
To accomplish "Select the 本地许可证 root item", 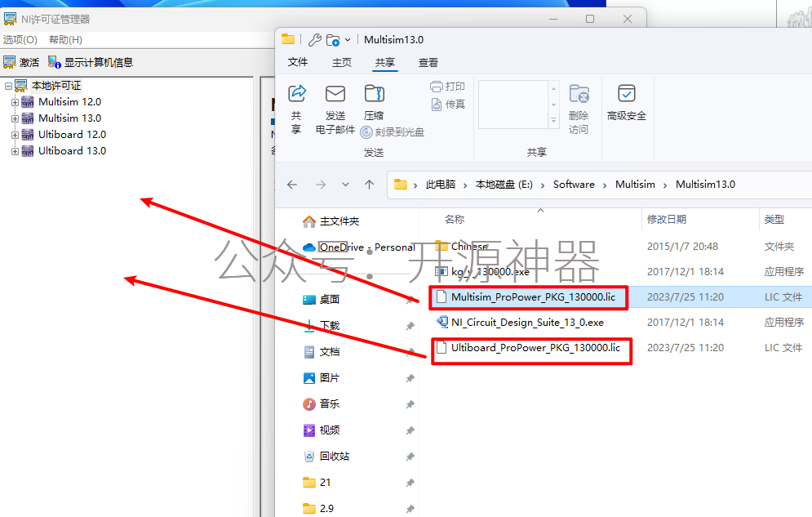I will point(56,86).
